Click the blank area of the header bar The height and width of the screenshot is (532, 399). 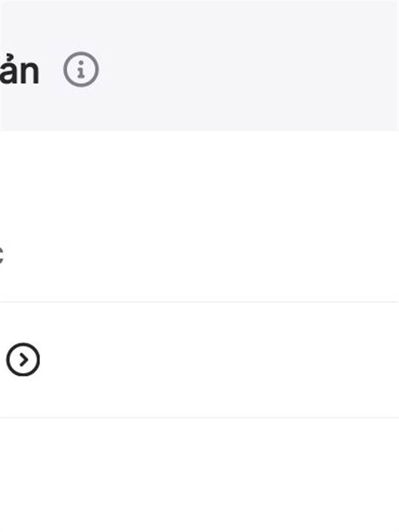247,66
